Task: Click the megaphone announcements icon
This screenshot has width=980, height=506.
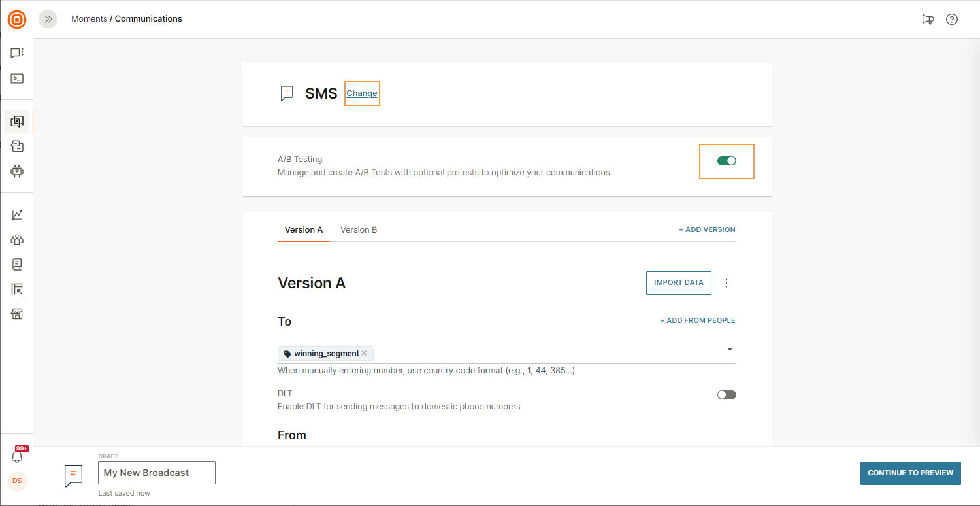Action: pos(928,20)
